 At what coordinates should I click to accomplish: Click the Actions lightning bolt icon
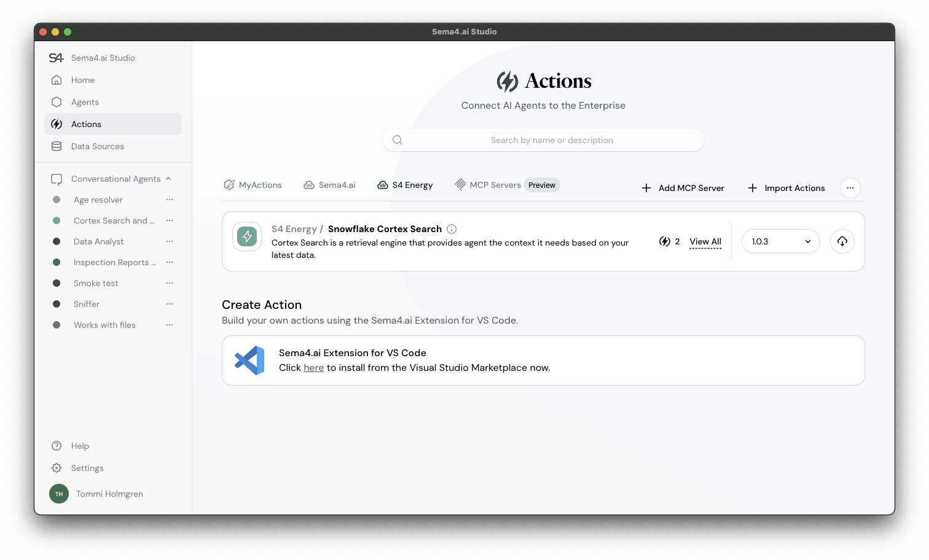(57, 124)
